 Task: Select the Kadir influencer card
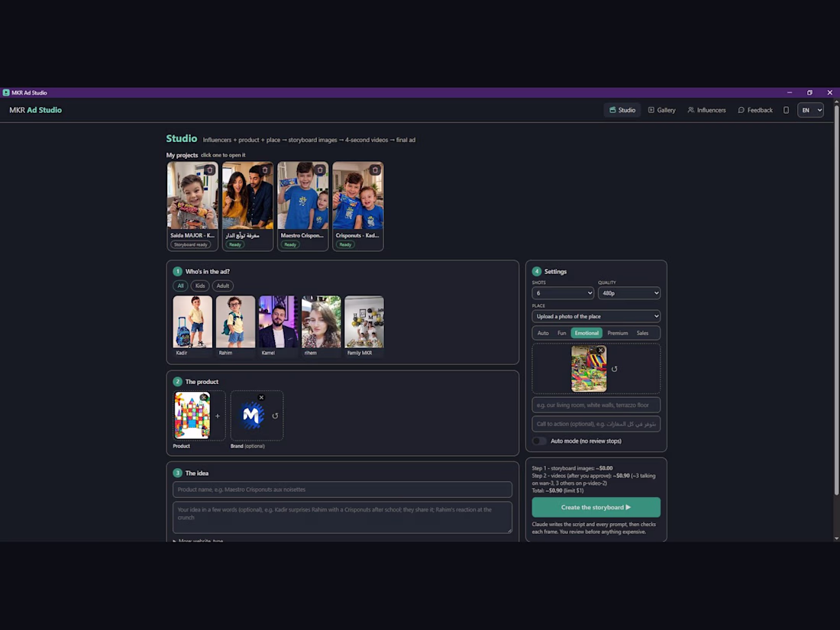[192, 326]
